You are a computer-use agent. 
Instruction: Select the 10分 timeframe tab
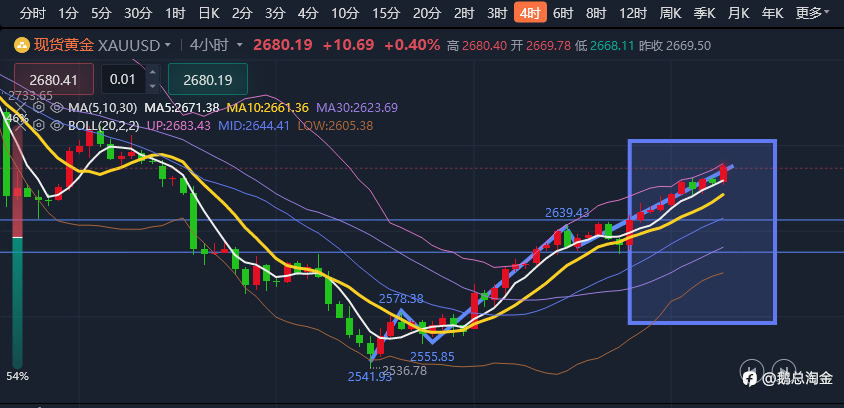[x=345, y=13]
